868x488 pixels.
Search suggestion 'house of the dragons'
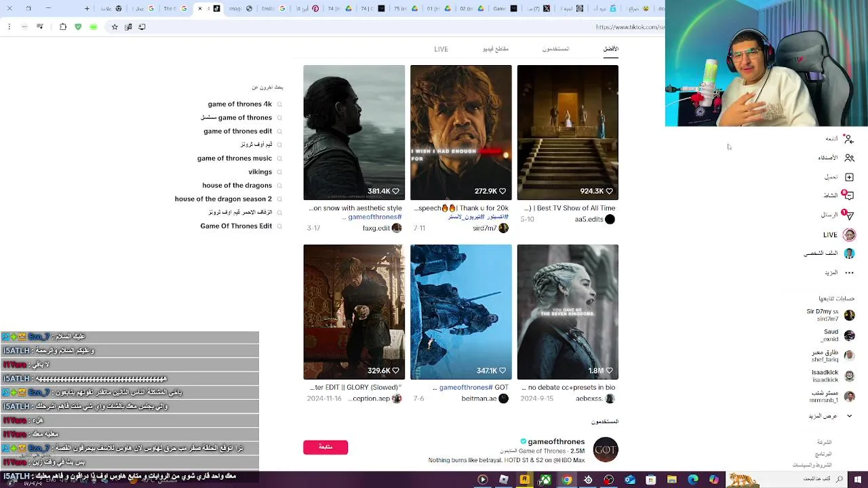click(237, 185)
